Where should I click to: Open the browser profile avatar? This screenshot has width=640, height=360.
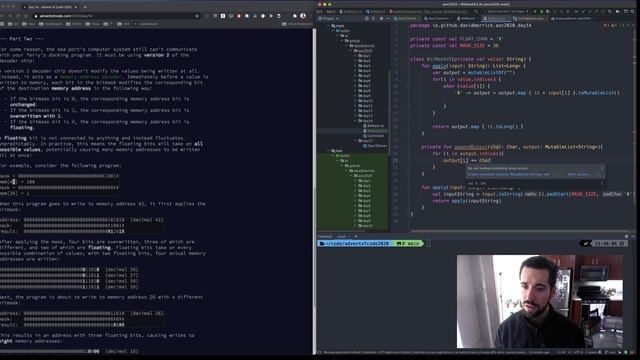303,16
